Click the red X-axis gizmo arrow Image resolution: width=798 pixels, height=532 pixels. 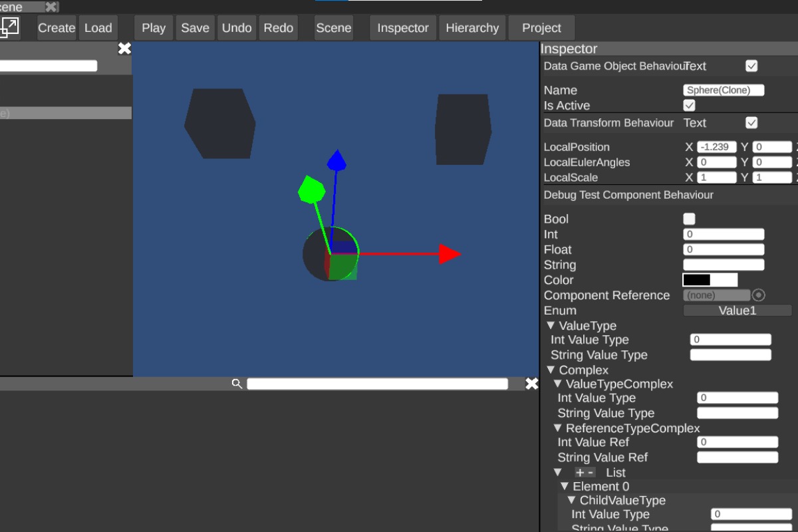click(450, 254)
